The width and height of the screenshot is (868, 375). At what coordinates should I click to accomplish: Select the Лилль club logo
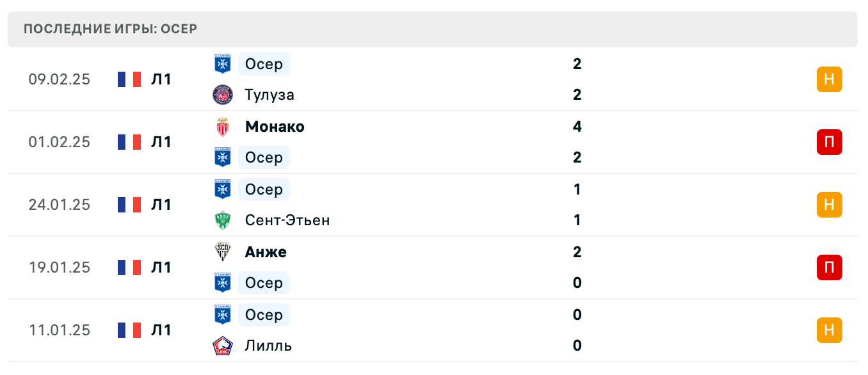(x=221, y=346)
